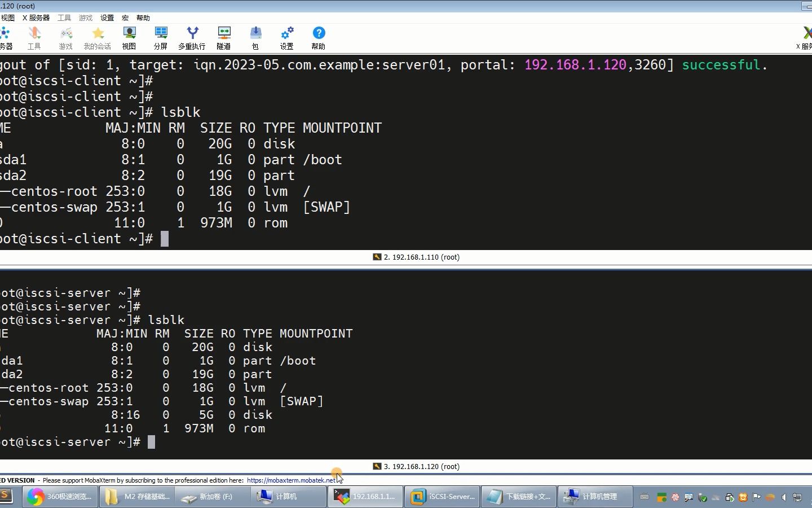Follow the mobaxterm.mobatek.net link
This screenshot has height=508, width=812.
[291, 480]
